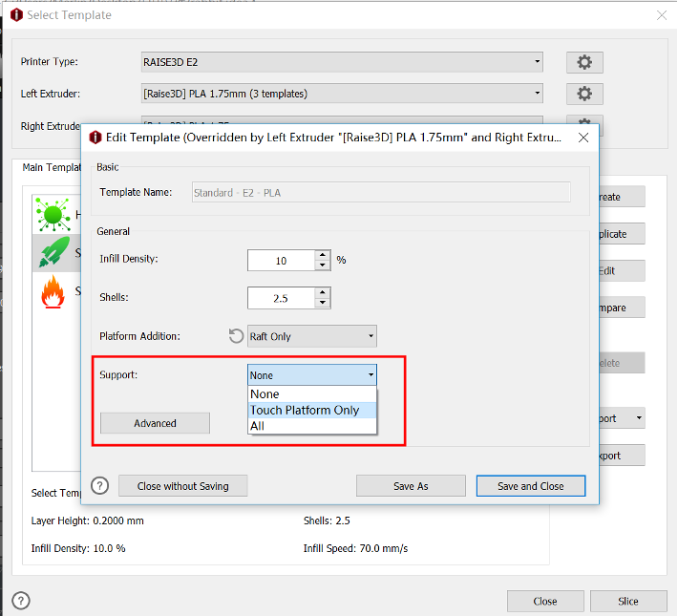Screen dimensions: 678x616
Task: Click the Export button behind the dialog
Action: [x=622, y=456]
